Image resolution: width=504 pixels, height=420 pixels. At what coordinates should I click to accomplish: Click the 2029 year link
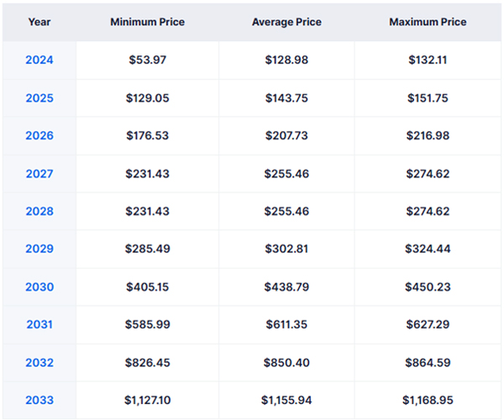pos(39,249)
